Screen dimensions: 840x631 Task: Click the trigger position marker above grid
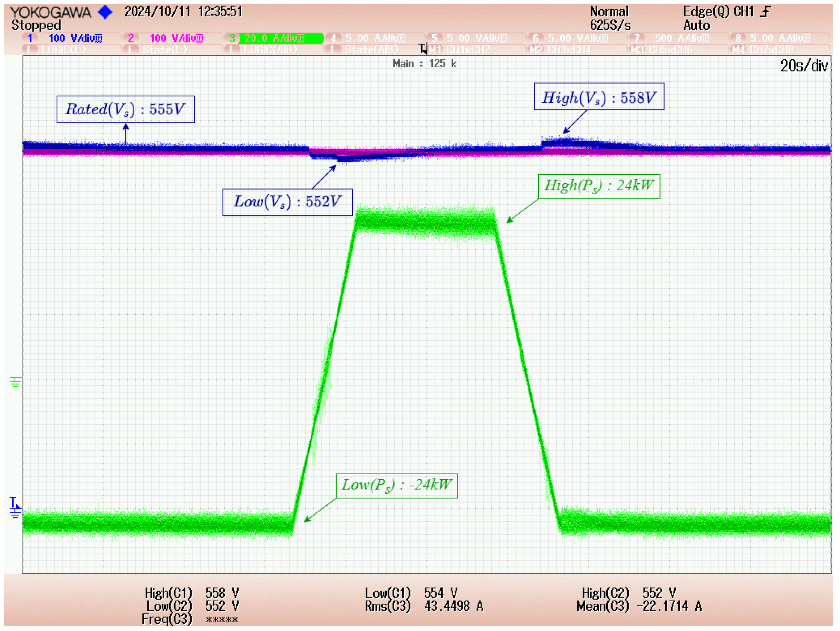pyautogui.click(x=423, y=49)
